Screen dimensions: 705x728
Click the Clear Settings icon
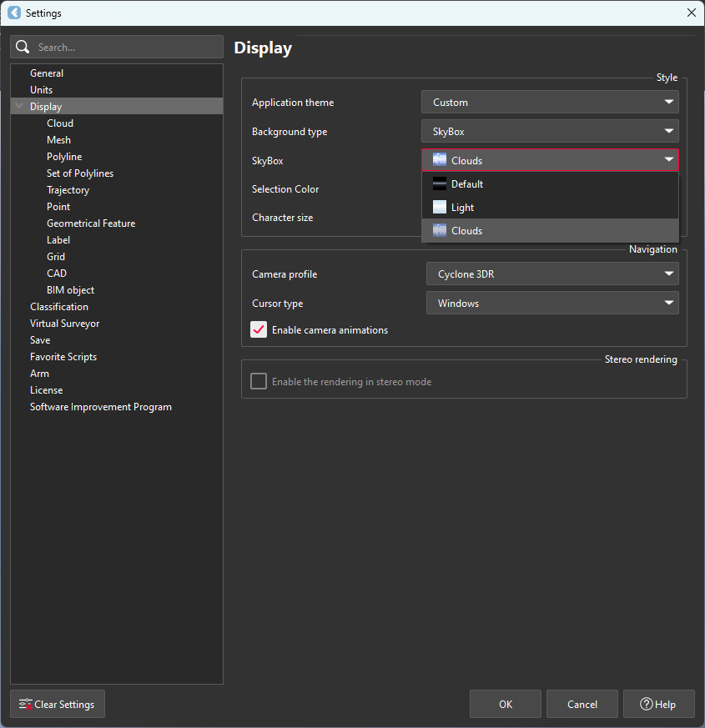pos(25,705)
